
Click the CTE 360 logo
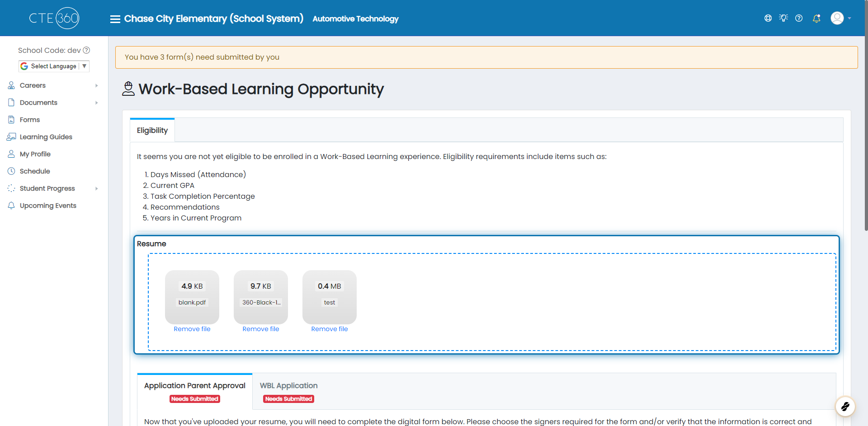54,18
